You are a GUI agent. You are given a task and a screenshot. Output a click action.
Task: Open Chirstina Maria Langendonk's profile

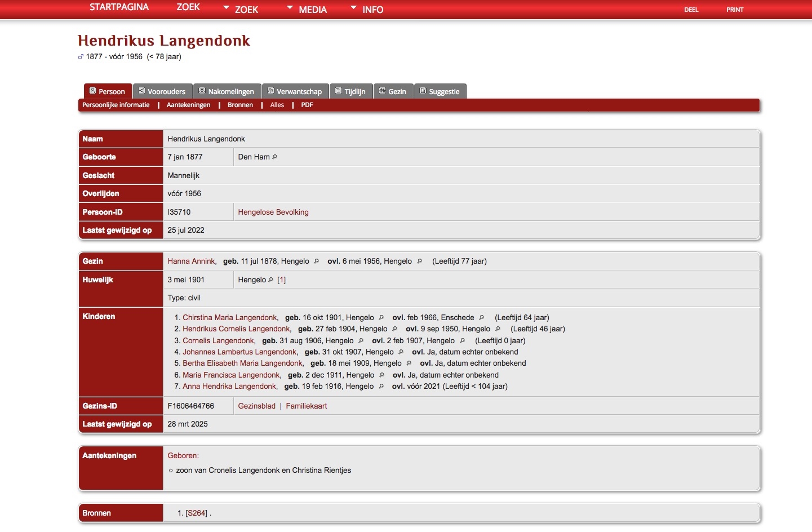pyautogui.click(x=230, y=318)
